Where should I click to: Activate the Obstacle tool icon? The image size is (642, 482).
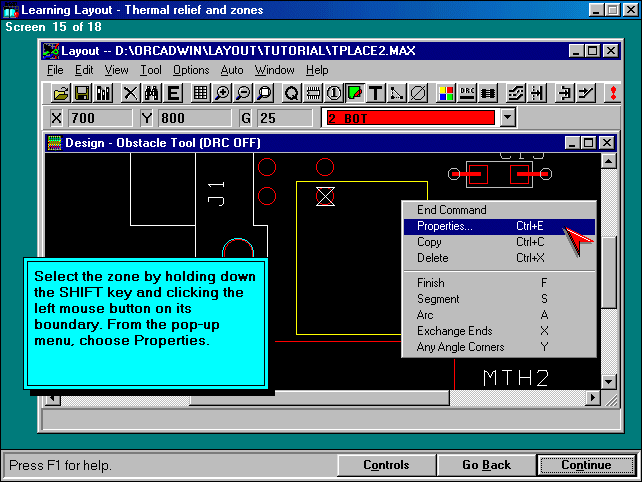point(355,93)
